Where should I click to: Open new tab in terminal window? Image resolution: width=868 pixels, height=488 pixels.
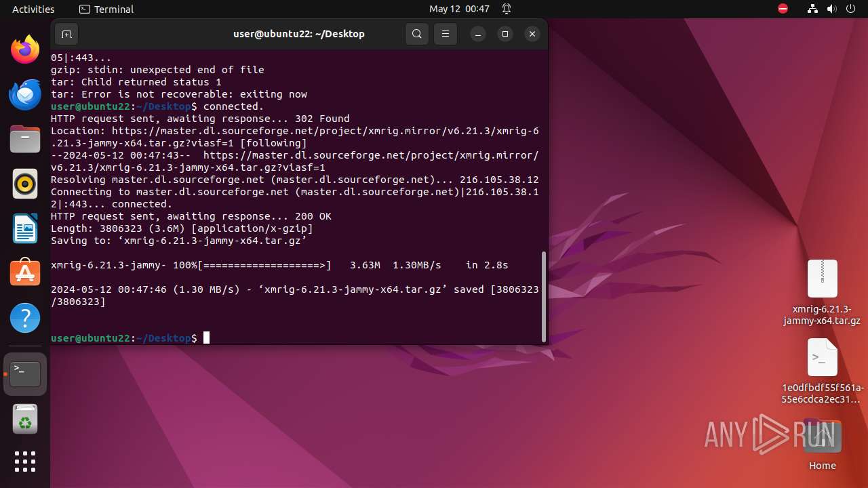pos(66,34)
